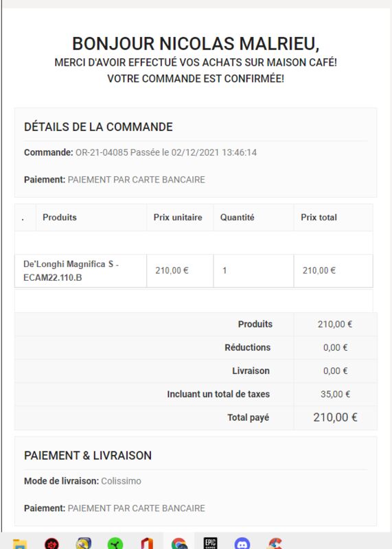Open CCleaner from the taskbar
Image resolution: width=392 pixels, height=549 pixels.
[275, 544]
